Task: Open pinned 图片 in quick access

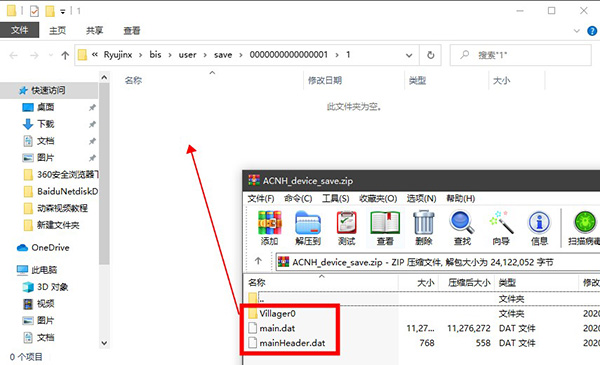Action: [46, 158]
